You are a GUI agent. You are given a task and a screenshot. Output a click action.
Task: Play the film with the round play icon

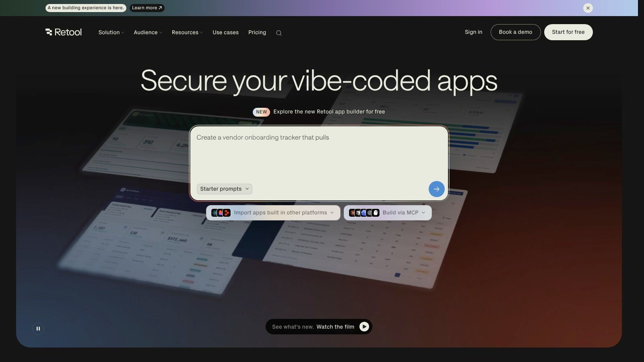pos(364,327)
